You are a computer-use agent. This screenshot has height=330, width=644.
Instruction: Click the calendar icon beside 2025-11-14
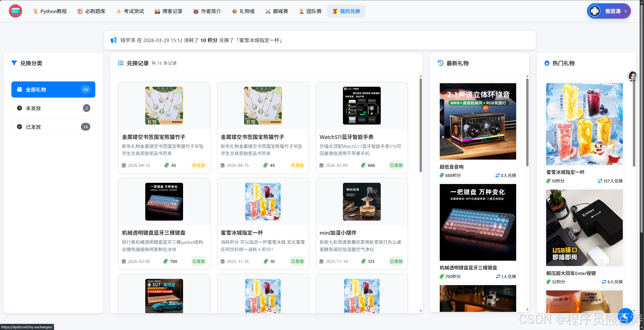click(321, 261)
